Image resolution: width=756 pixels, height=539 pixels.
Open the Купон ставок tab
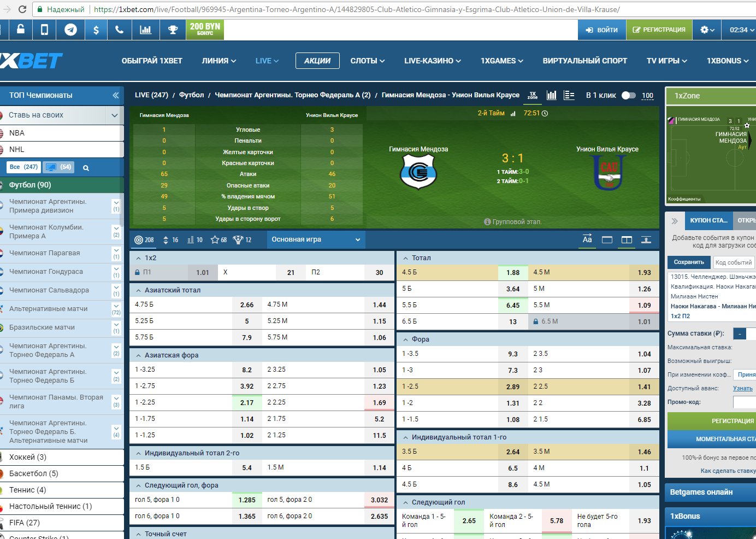[x=708, y=220]
